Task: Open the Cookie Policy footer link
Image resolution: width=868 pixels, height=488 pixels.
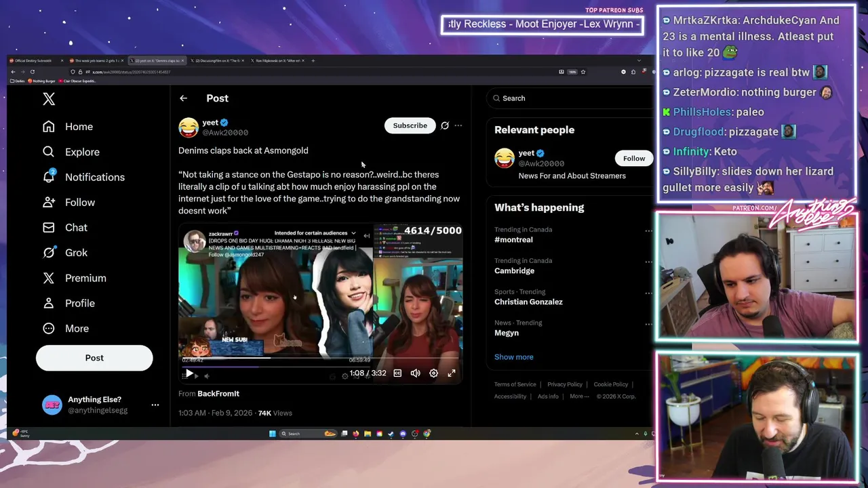Action: tap(611, 384)
